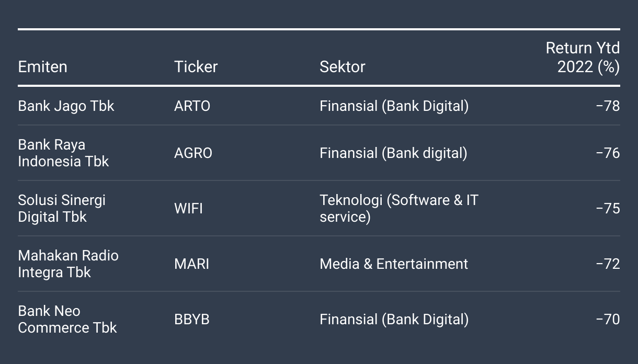Select the Bank Neo Commerce Tbk cell
Viewport: 638px width, 364px height.
67,319
